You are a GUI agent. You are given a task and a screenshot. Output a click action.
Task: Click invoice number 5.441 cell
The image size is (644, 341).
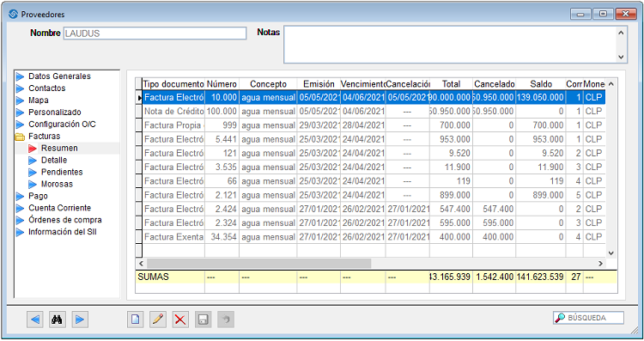222,139
